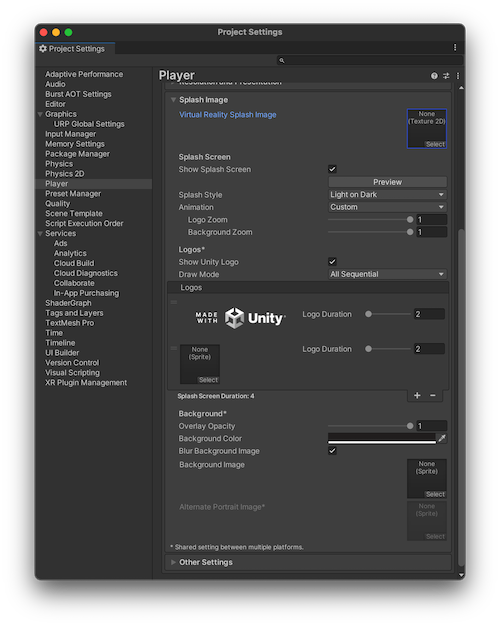500x626 pixels.
Task: Click the settings search field
Action: tap(370, 60)
